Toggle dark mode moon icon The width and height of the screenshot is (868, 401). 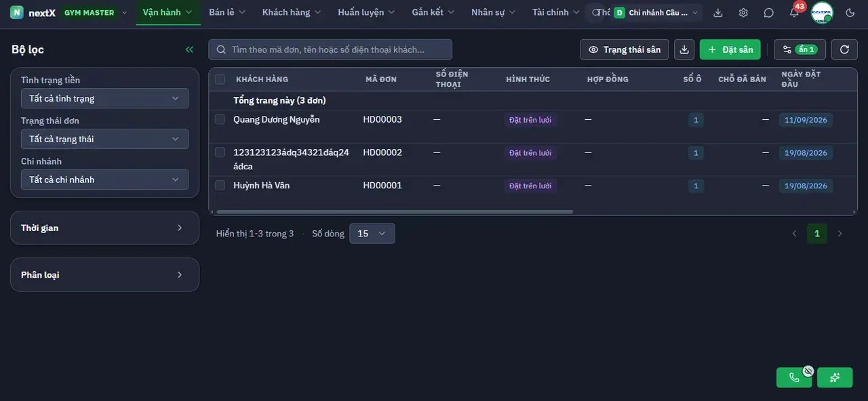click(850, 12)
